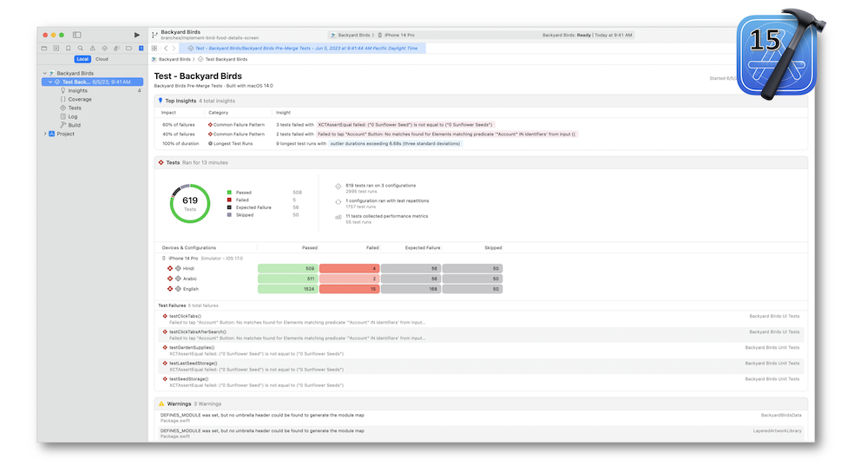Viewport: 868px width, 466px height.
Task: Open the testLastSeedStorage() failure
Action: (481, 366)
